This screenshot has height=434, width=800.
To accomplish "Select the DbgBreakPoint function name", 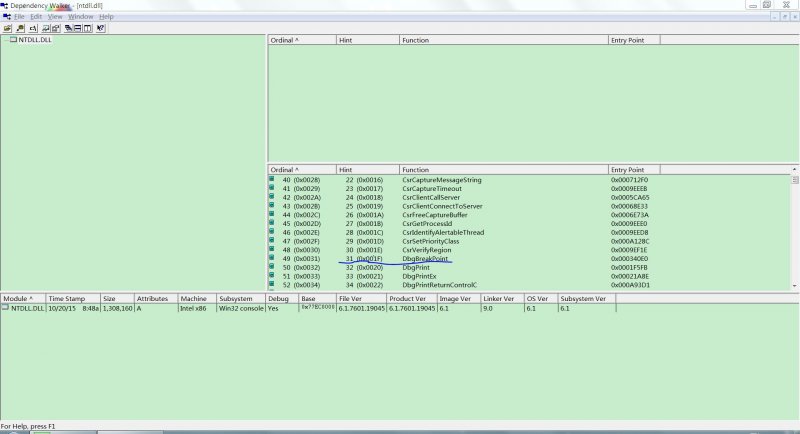I will coord(425,259).
